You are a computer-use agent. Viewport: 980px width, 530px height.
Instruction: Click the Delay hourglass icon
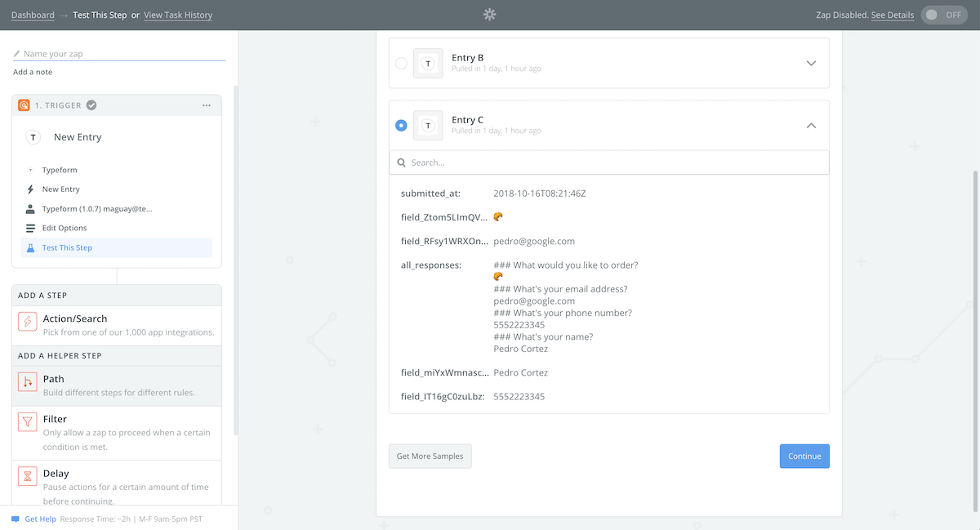(x=28, y=476)
